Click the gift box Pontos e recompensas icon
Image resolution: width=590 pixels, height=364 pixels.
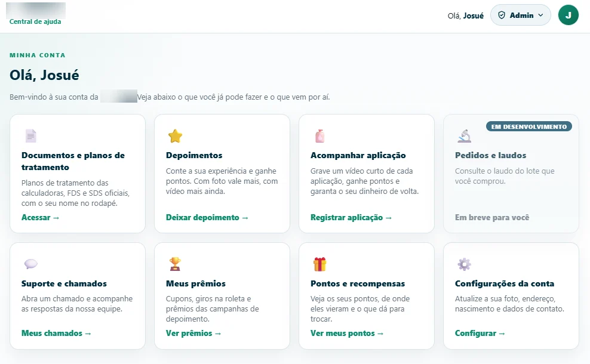320,264
